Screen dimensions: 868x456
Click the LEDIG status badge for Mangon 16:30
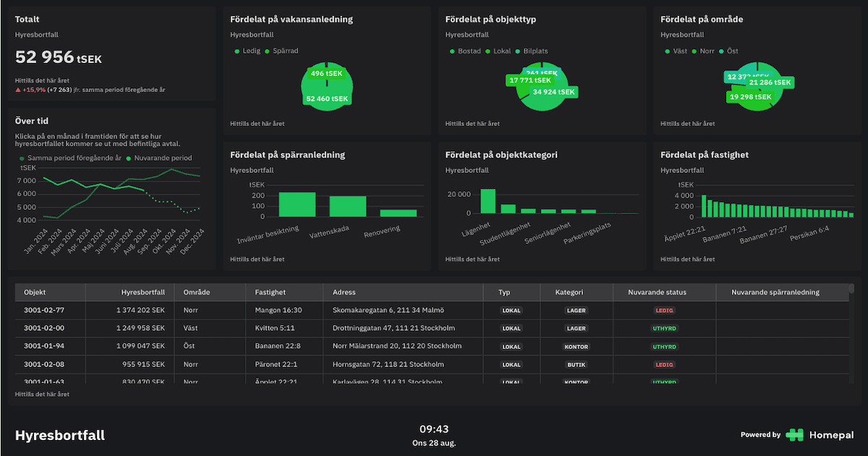[x=664, y=310]
